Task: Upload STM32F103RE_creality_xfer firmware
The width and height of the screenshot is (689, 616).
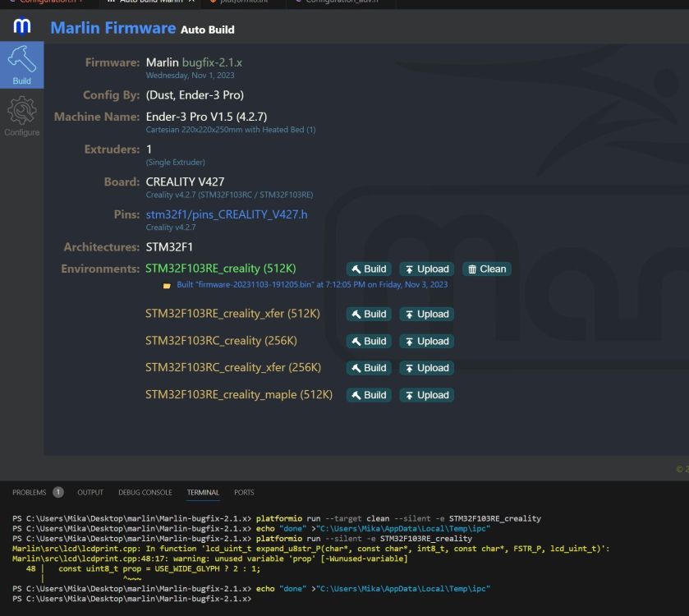Action: click(427, 314)
